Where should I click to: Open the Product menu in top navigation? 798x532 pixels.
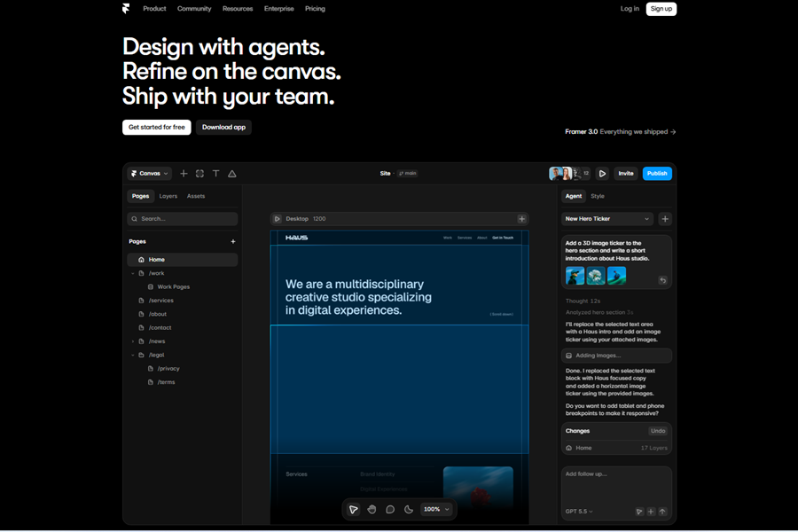(x=154, y=9)
